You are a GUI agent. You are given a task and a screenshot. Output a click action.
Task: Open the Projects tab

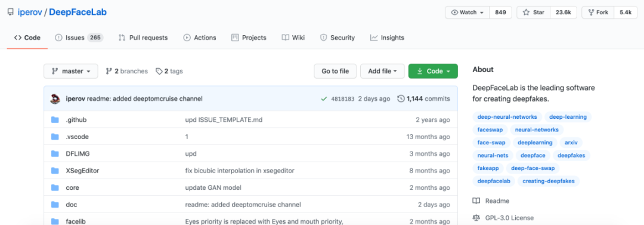pos(249,38)
